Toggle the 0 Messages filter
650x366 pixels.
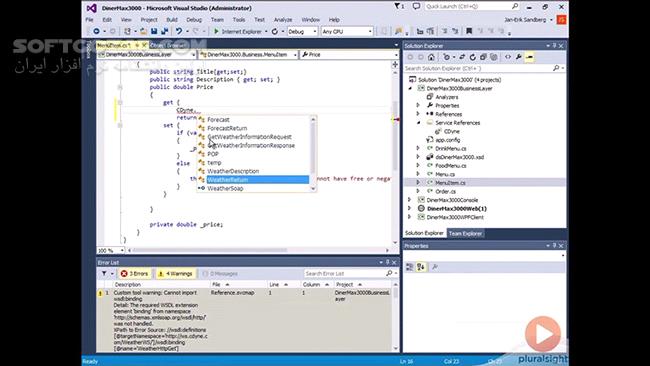point(220,274)
